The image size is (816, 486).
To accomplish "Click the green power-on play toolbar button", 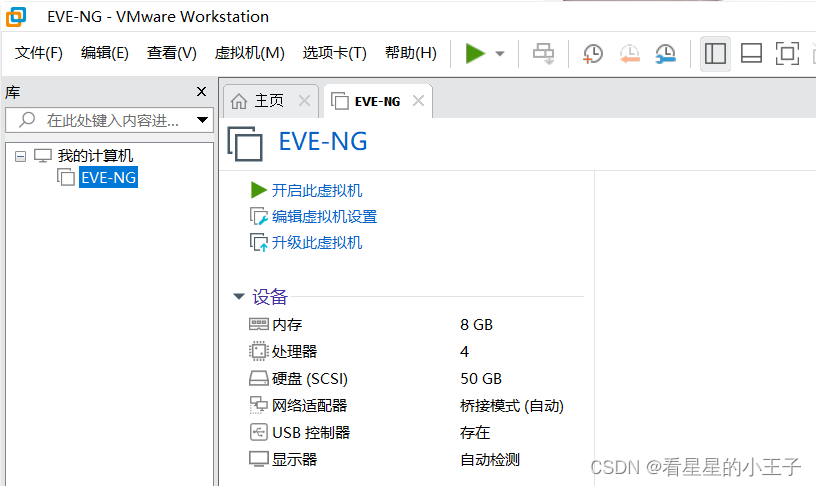I will 475,54.
